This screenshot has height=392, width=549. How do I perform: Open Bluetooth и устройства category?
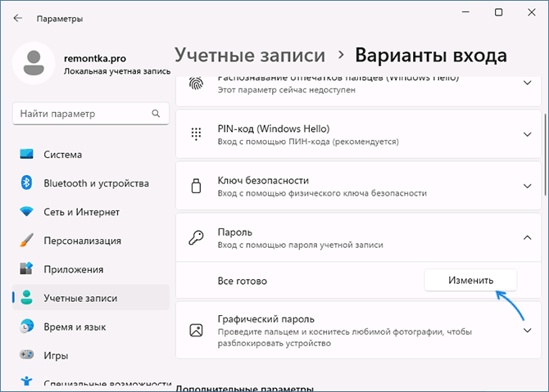[91, 182]
